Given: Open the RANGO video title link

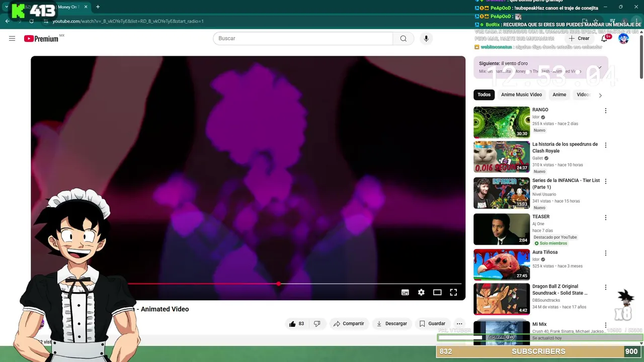Looking at the screenshot, I should [x=540, y=110].
